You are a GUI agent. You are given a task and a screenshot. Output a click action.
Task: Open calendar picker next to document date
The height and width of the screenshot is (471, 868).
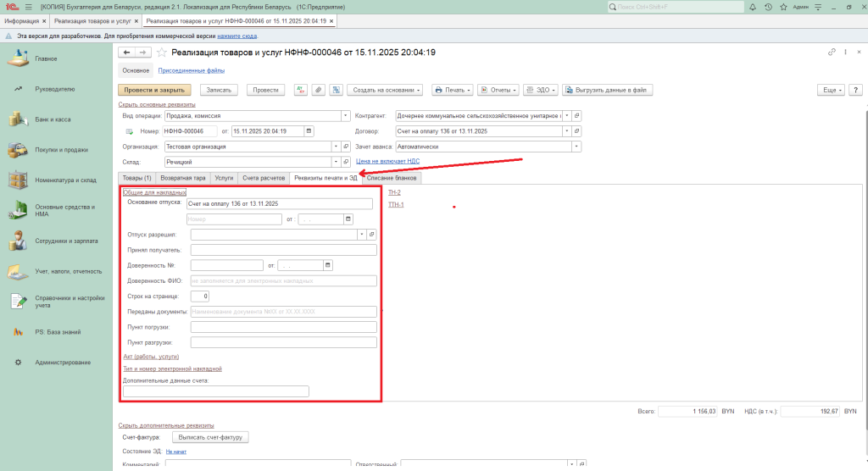pyautogui.click(x=309, y=131)
